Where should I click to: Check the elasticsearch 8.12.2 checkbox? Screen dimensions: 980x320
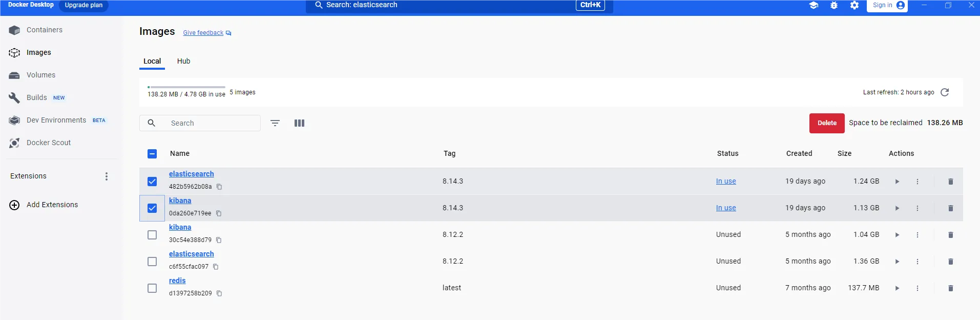point(152,262)
